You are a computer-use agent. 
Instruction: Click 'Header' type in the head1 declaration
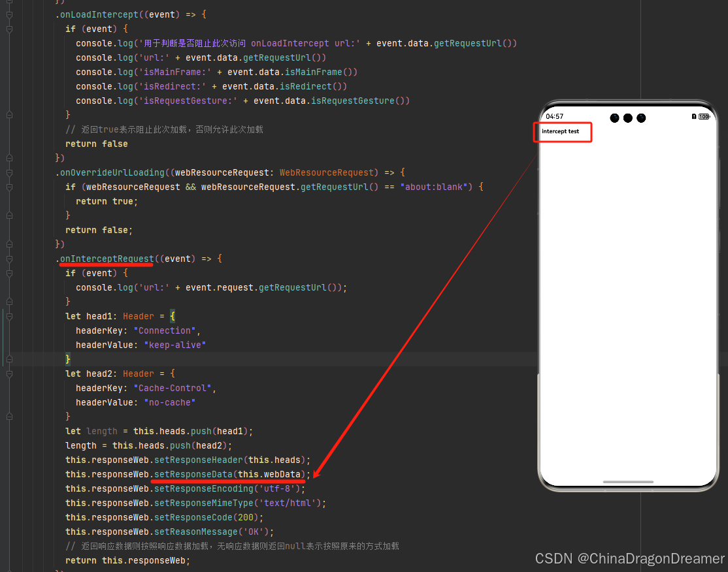pyautogui.click(x=139, y=317)
